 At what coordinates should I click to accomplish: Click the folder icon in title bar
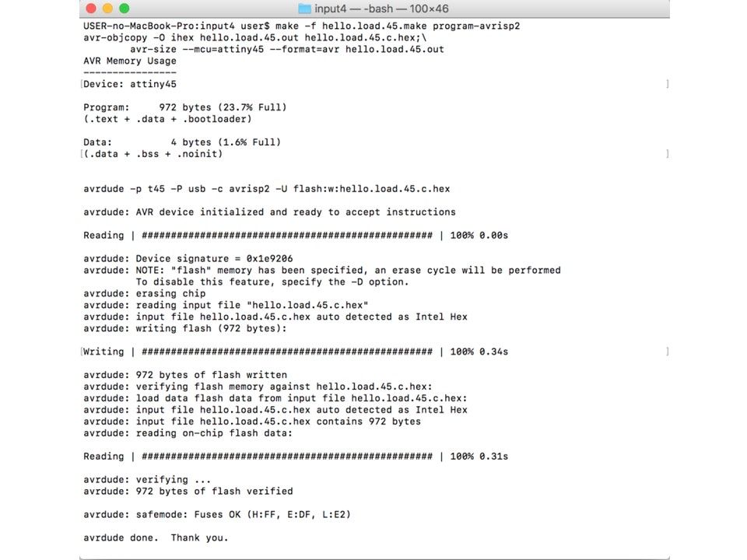[304, 9]
